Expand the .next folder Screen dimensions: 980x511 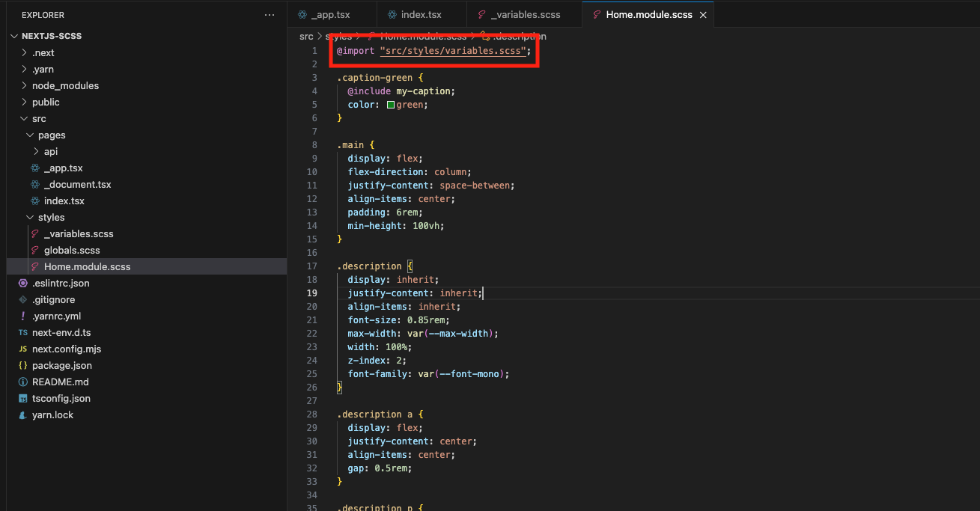coord(24,53)
